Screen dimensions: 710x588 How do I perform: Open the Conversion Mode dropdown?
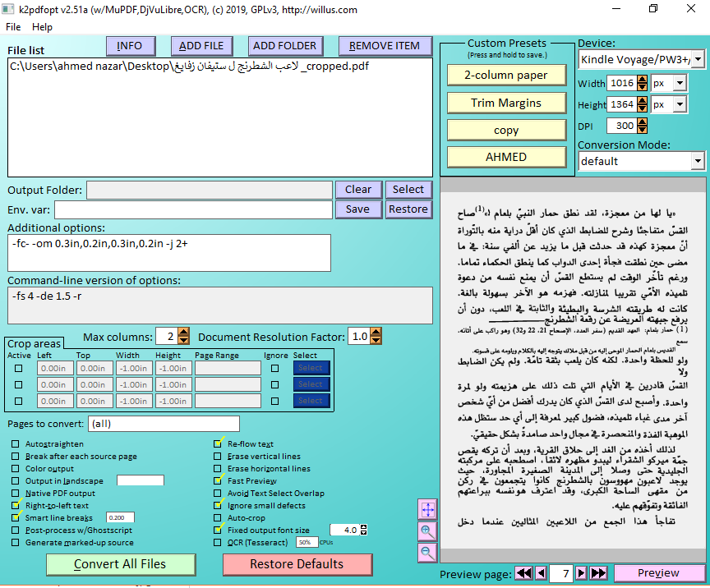tap(698, 161)
